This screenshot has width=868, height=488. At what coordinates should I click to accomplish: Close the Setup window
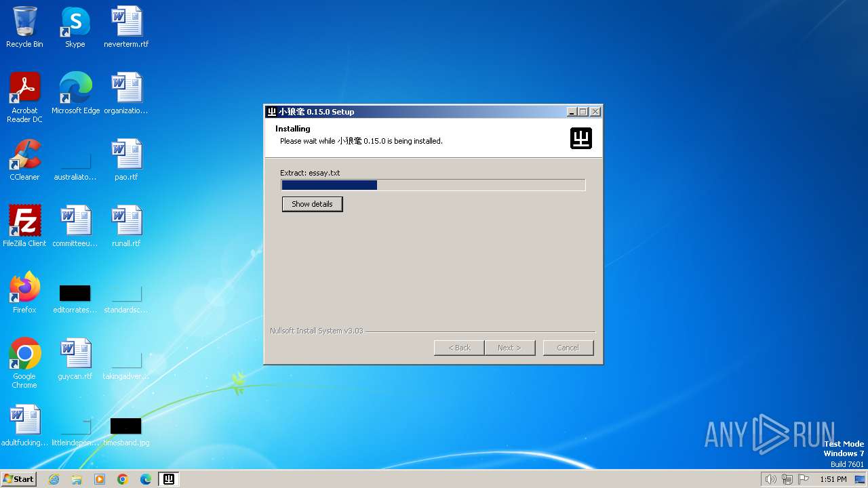point(595,112)
